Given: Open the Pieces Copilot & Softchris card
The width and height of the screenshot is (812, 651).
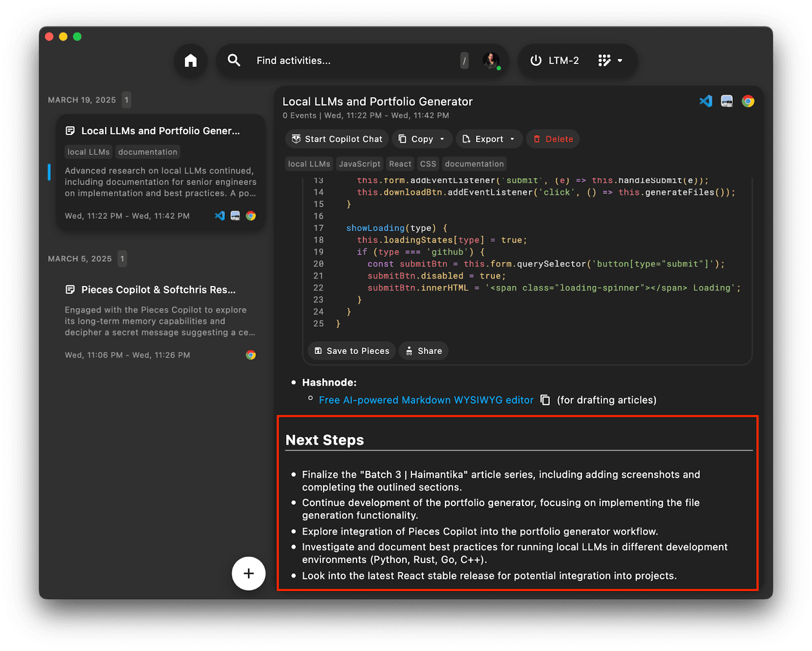Looking at the screenshot, I should pos(160,321).
